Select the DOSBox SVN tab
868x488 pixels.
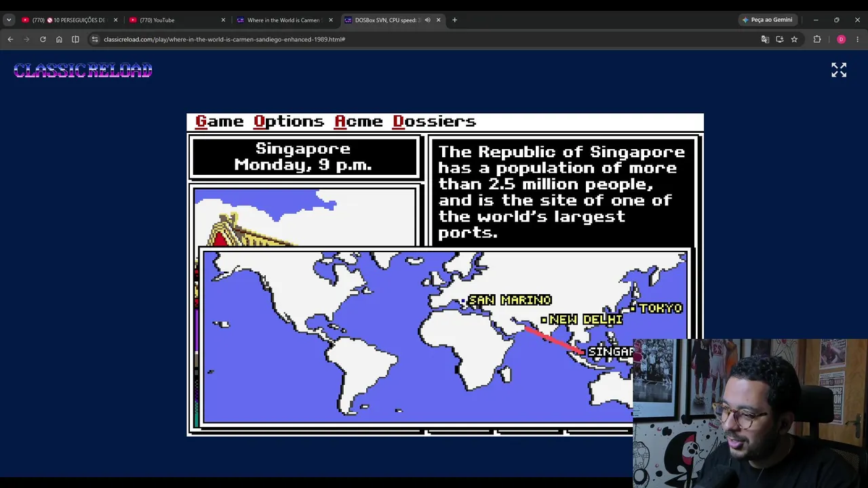tap(393, 20)
